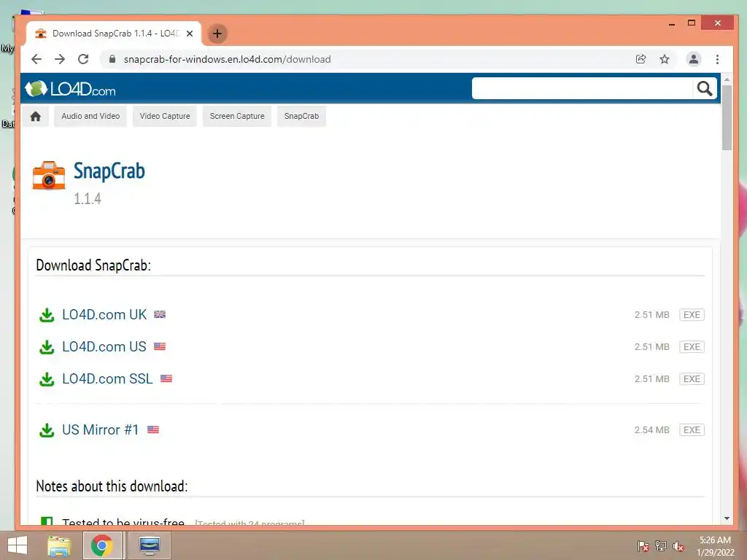Click US flag next to LO4D.com SSL
747x560 pixels.
(x=166, y=378)
